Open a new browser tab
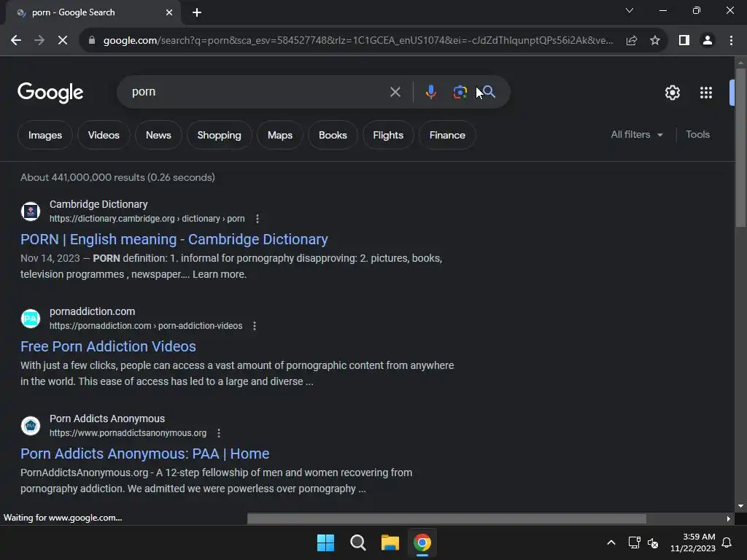Viewport: 747px width, 560px height. [197, 12]
